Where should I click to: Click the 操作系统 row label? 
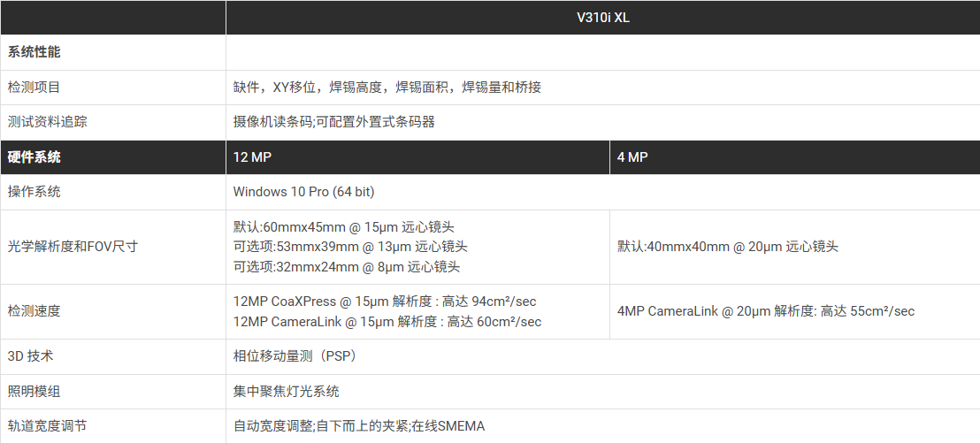coord(34,191)
